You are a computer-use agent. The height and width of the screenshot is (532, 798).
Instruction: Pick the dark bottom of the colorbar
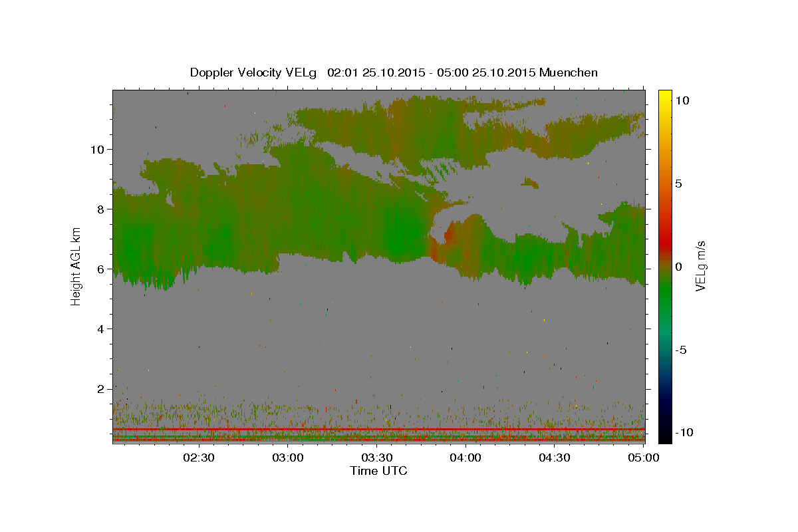coord(665,434)
